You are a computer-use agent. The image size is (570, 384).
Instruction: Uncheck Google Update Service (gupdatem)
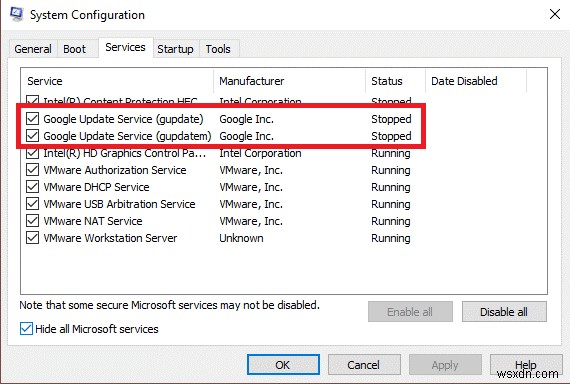[x=32, y=136]
